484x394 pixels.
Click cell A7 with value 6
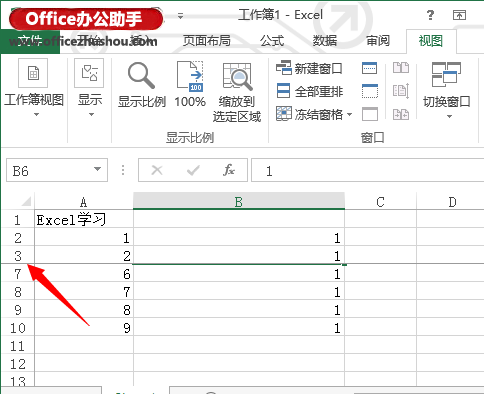[84, 274]
